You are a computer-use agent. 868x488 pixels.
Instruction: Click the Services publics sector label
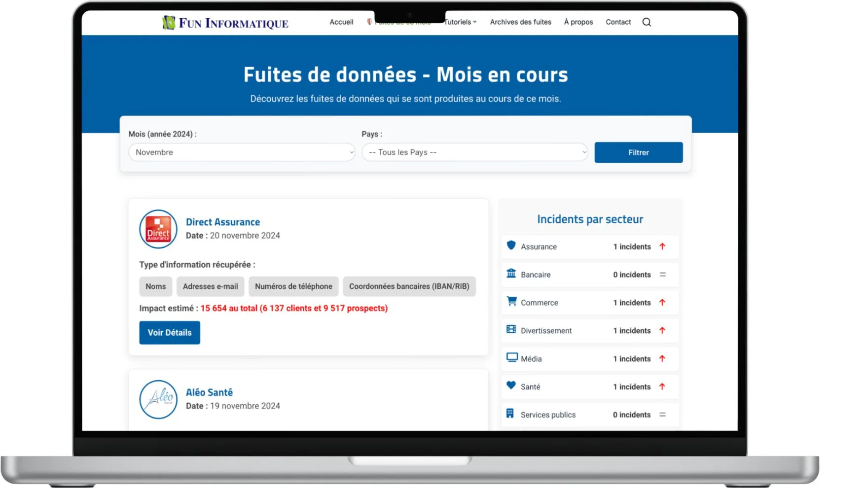click(x=548, y=415)
